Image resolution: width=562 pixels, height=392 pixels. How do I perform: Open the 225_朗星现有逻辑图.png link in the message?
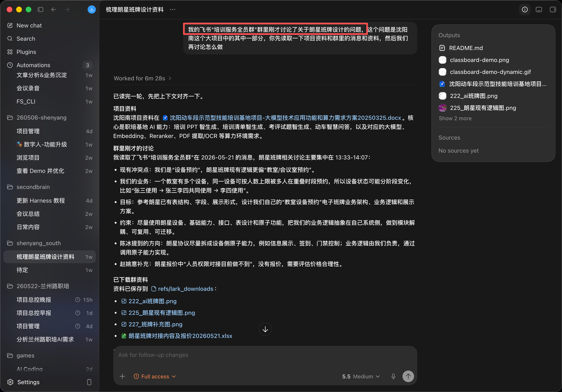[158, 313]
